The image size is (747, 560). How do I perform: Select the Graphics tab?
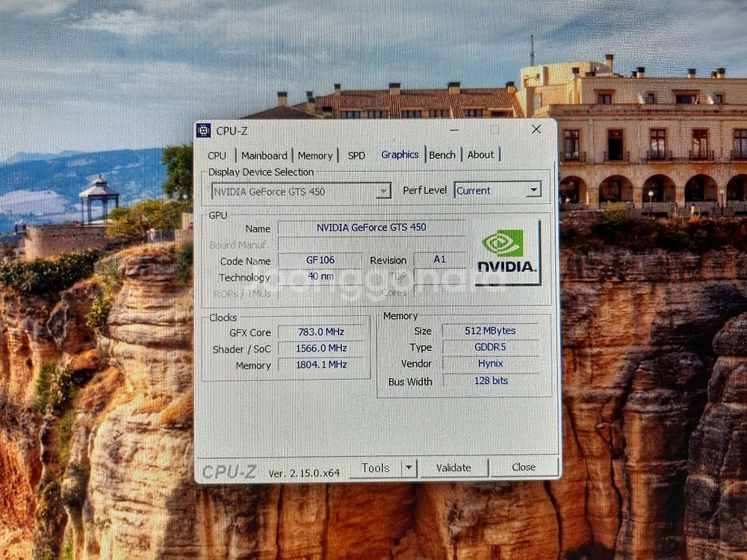[400, 155]
